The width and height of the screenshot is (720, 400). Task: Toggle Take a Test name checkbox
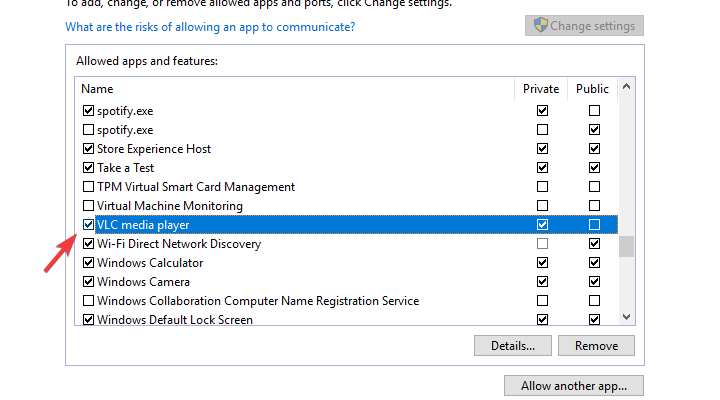(88, 168)
